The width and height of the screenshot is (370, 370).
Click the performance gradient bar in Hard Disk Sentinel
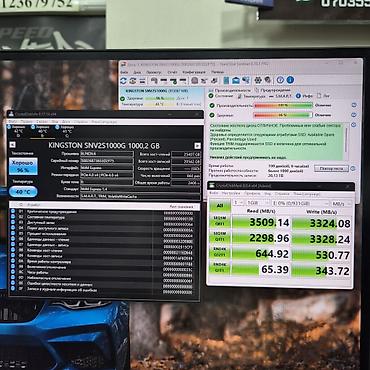[x=283, y=106]
